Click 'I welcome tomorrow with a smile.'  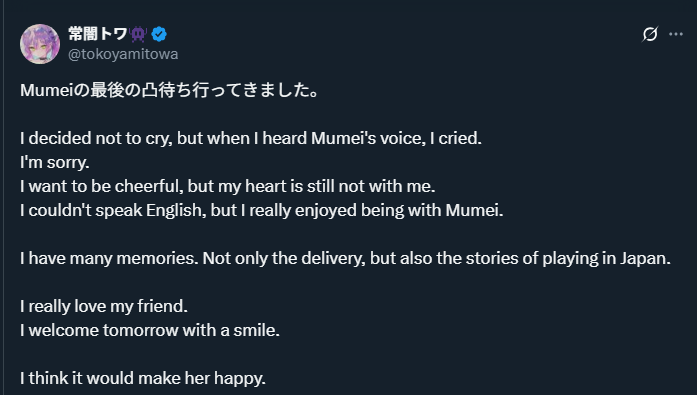[150, 330]
